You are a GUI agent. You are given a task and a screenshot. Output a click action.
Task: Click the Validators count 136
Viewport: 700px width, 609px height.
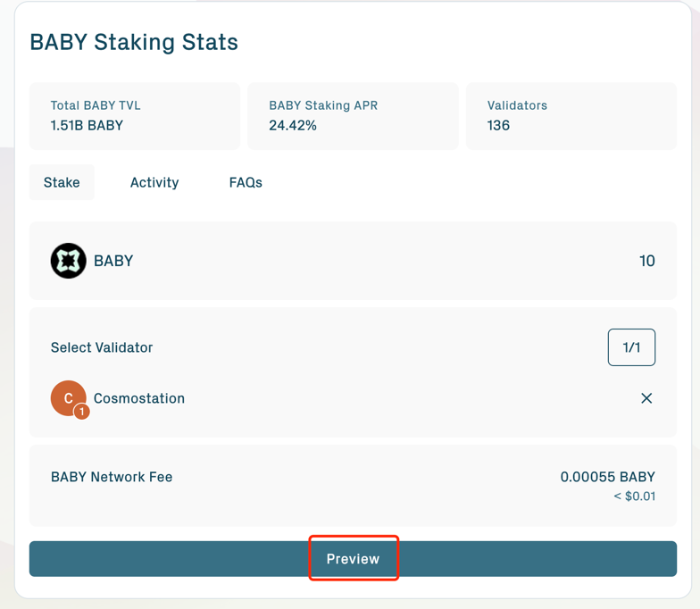tap(498, 125)
